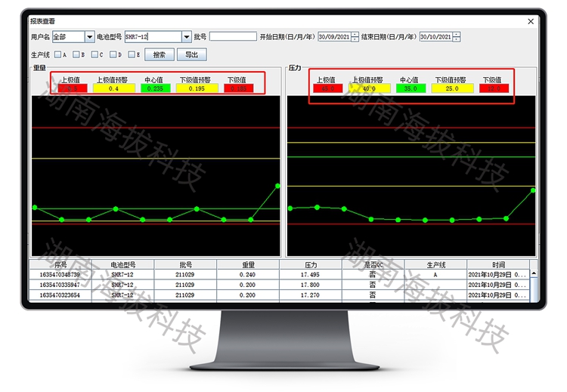Toggle production line B checkbox
This screenshot has width=567, height=392.
click(x=76, y=54)
